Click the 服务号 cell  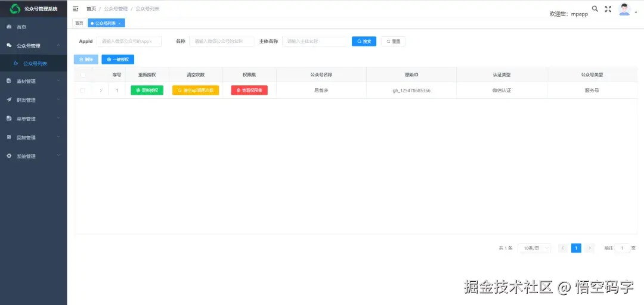pyautogui.click(x=592, y=91)
